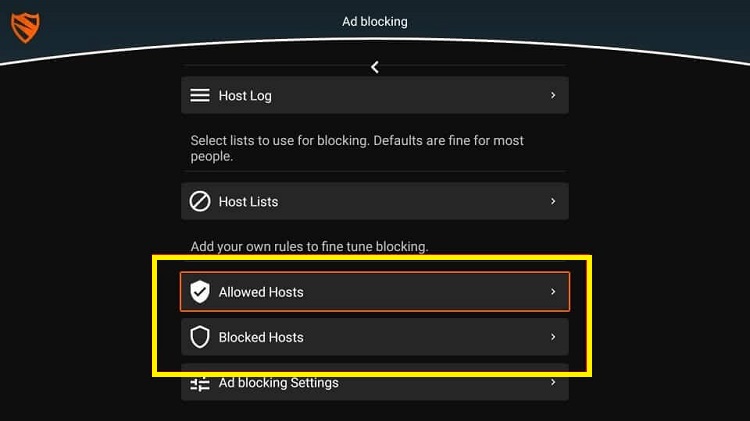
Task: Expand Host Lists with its right chevron
Action: coord(553,201)
